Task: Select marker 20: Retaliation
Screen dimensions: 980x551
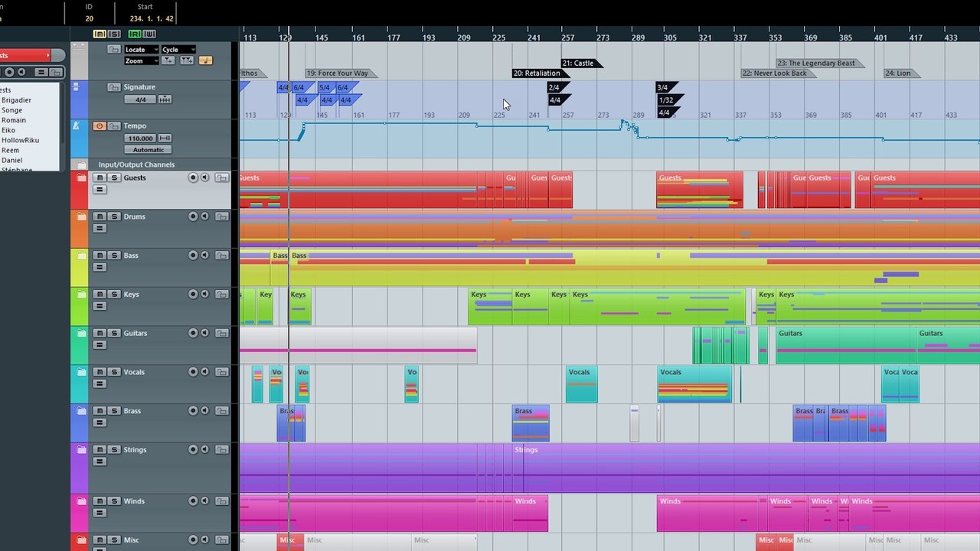Action: (541, 73)
